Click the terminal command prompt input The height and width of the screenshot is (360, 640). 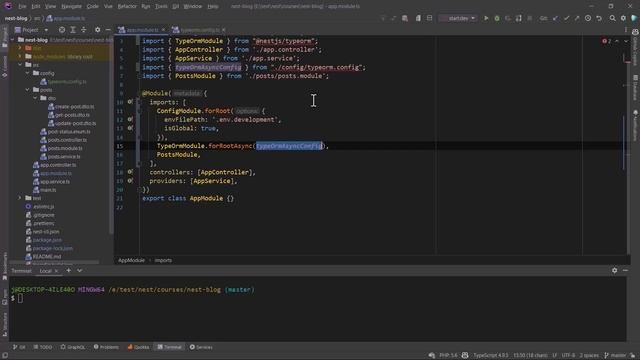coord(20,298)
